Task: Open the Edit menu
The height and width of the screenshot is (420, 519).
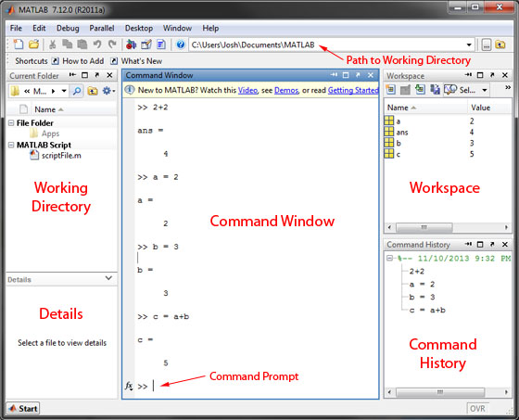Action: point(39,28)
